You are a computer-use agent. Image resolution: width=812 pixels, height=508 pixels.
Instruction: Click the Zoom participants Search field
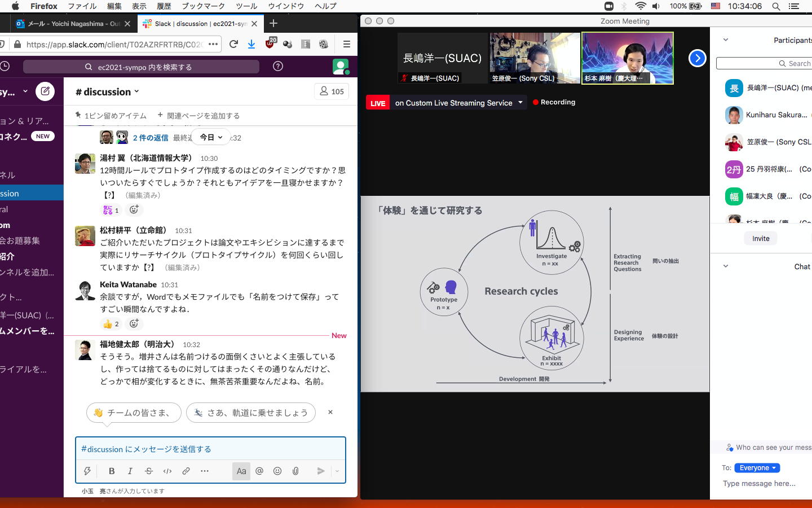tap(764, 63)
